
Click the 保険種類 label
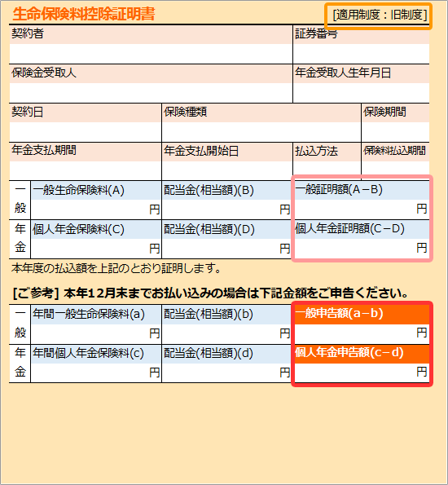point(185,112)
